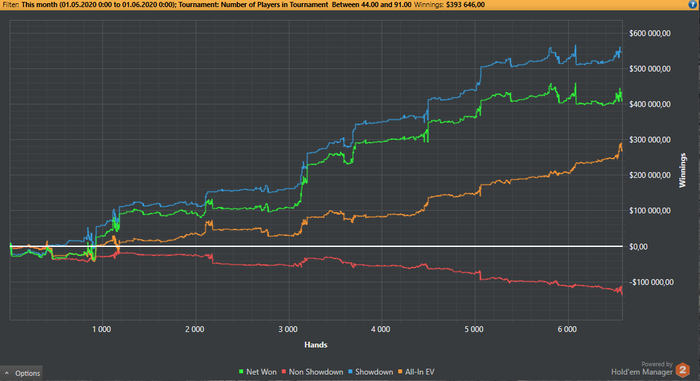Click the $600 000,00 axis label
700x381 pixels.
650,33
